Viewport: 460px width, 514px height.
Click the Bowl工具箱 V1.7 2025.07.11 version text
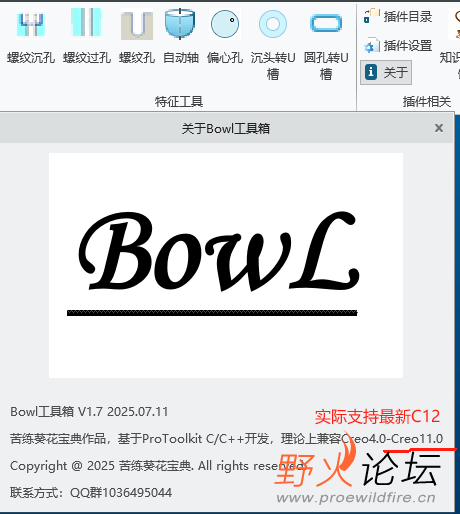89,412
